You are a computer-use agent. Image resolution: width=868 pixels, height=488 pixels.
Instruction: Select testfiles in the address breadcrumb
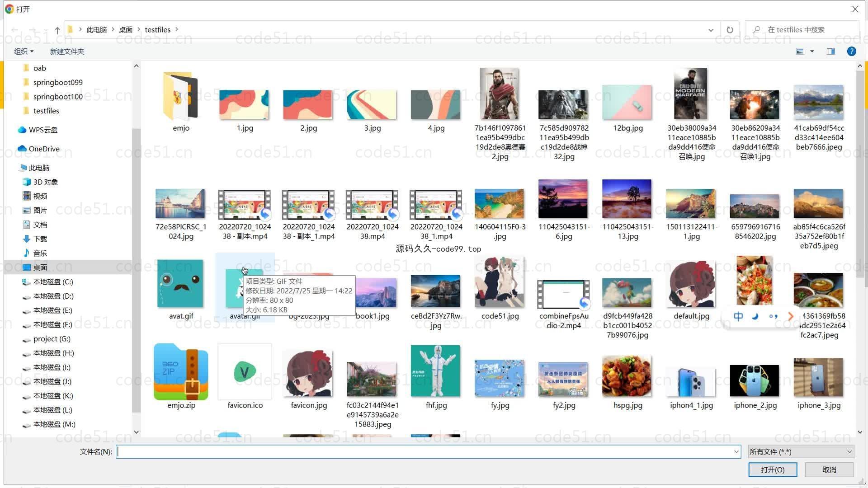click(x=157, y=30)
